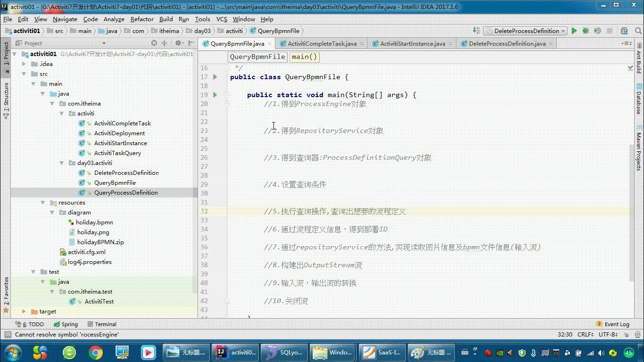
Task: Open the Event Log button
Action: click(613, 324)
